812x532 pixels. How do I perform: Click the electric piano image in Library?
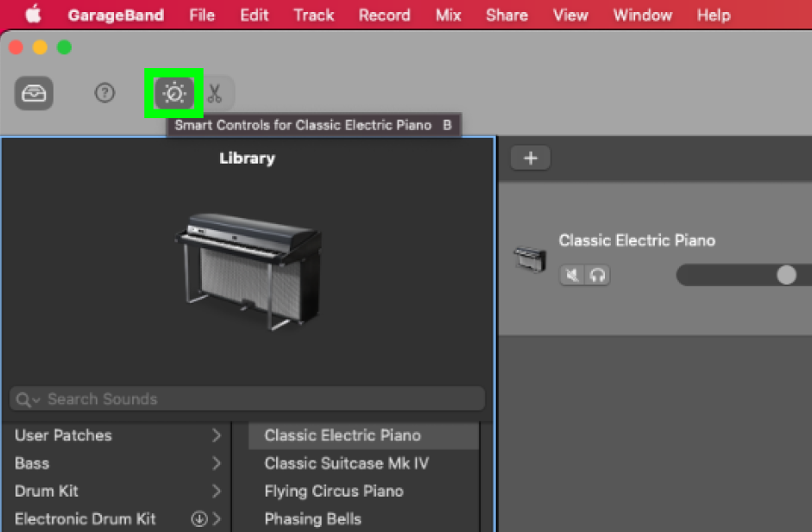point(249,271)
